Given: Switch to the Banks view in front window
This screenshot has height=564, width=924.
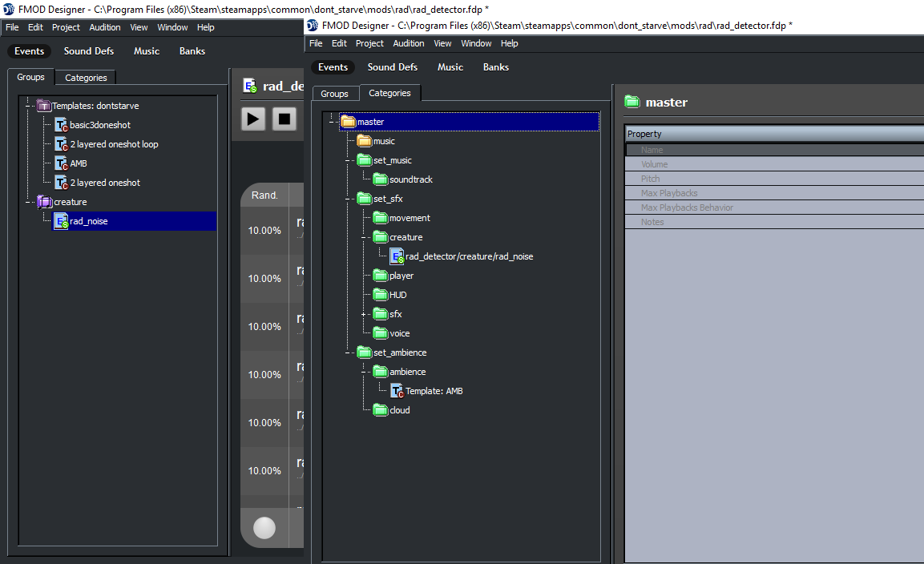Looking at the screenshot, I should pyautogui.click(x=495, y=67).
